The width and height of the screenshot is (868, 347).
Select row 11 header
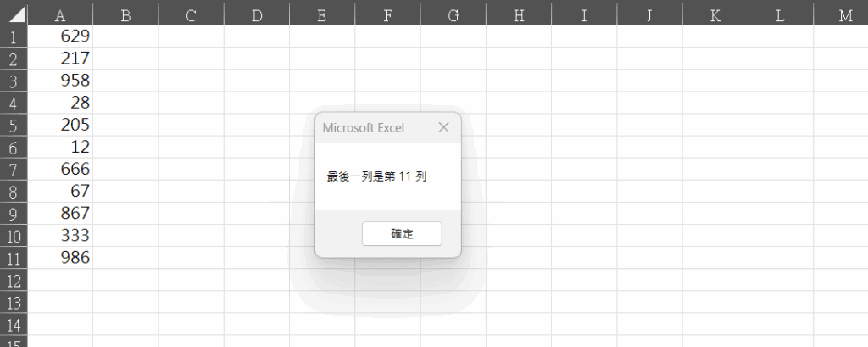pyautogui.click(x=14, y=257)
